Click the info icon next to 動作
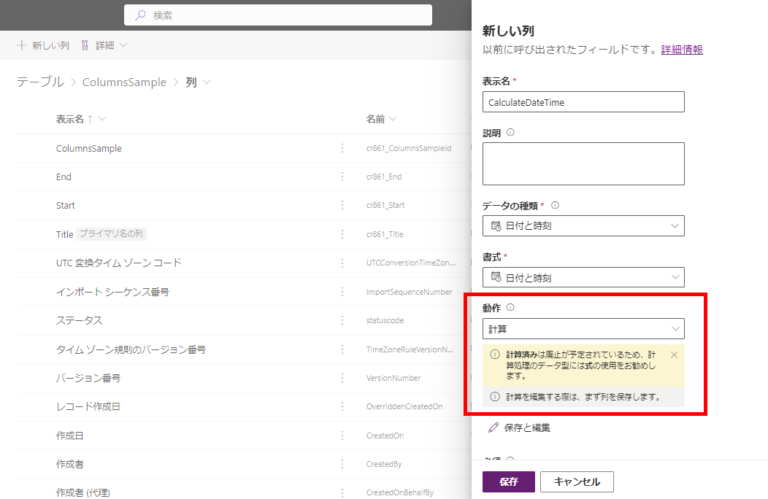Image resolution: width=768 pixels, height=499 pixels. [x=511, y=308]
